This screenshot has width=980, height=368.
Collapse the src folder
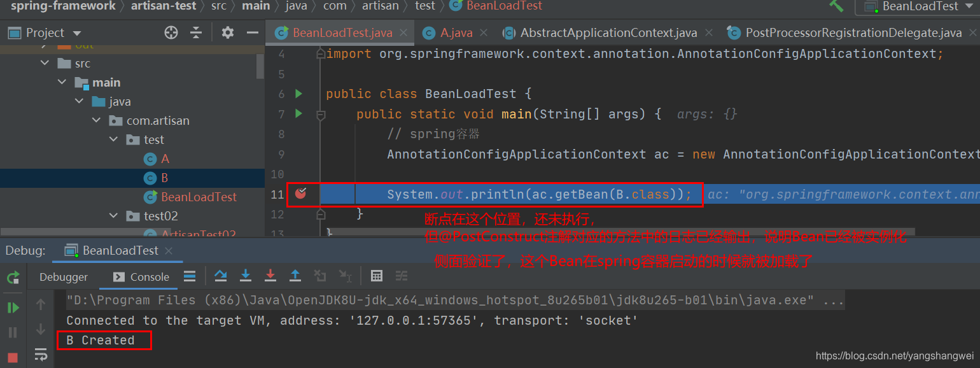45,63
